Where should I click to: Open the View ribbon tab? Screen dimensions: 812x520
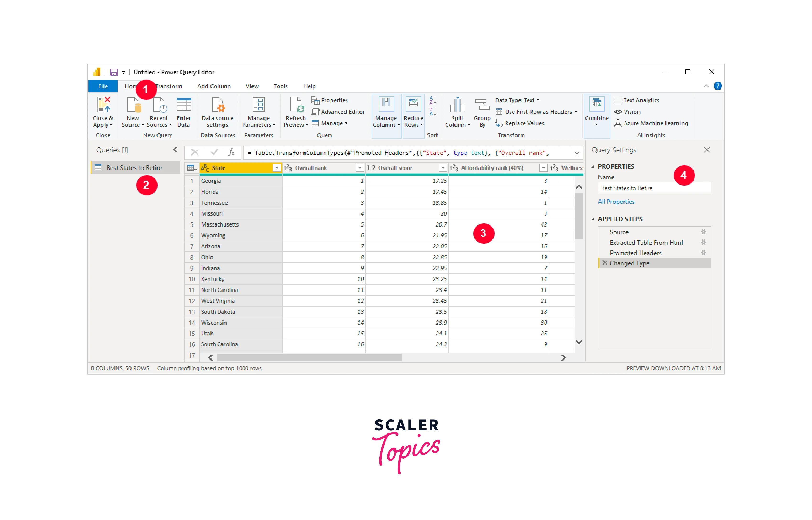[252, 86]
